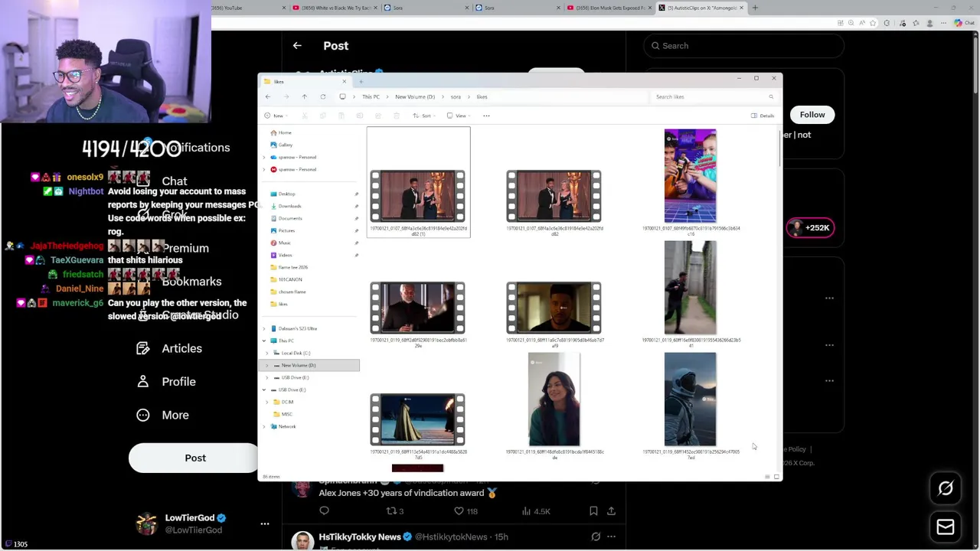
Task: Open a new browser tab
Action: tap(755, 8)
